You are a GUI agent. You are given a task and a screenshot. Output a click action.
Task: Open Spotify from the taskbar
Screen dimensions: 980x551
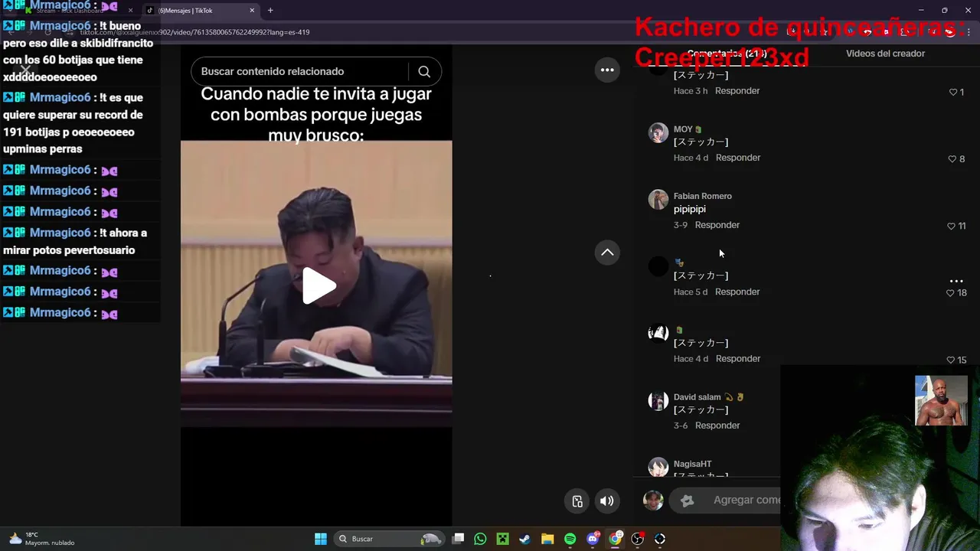570,539
